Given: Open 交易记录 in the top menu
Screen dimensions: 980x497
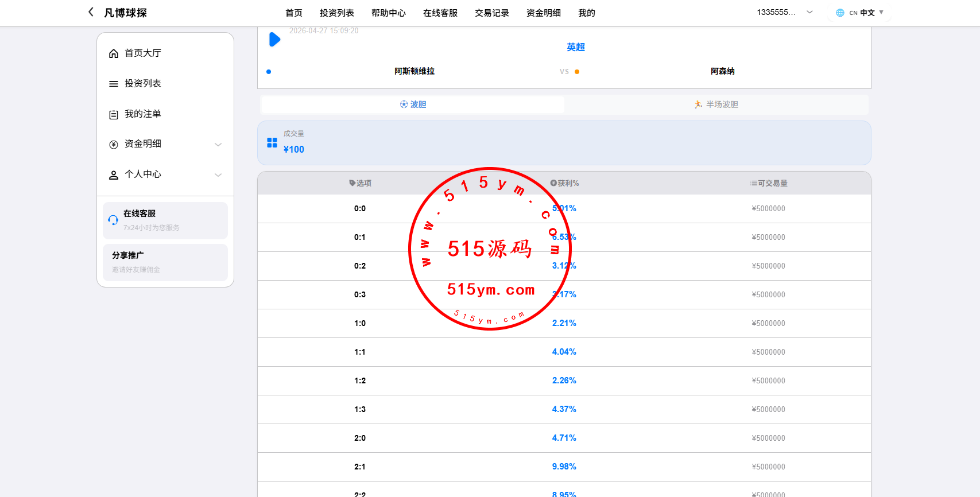Looking at the screenshot, I should tap(491, 13).
